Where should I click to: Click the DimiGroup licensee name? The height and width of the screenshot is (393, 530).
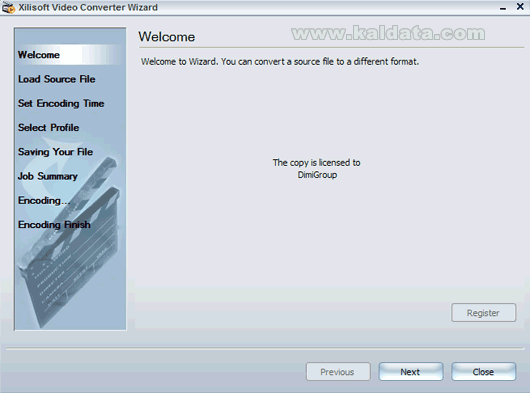tap(317, 175)
